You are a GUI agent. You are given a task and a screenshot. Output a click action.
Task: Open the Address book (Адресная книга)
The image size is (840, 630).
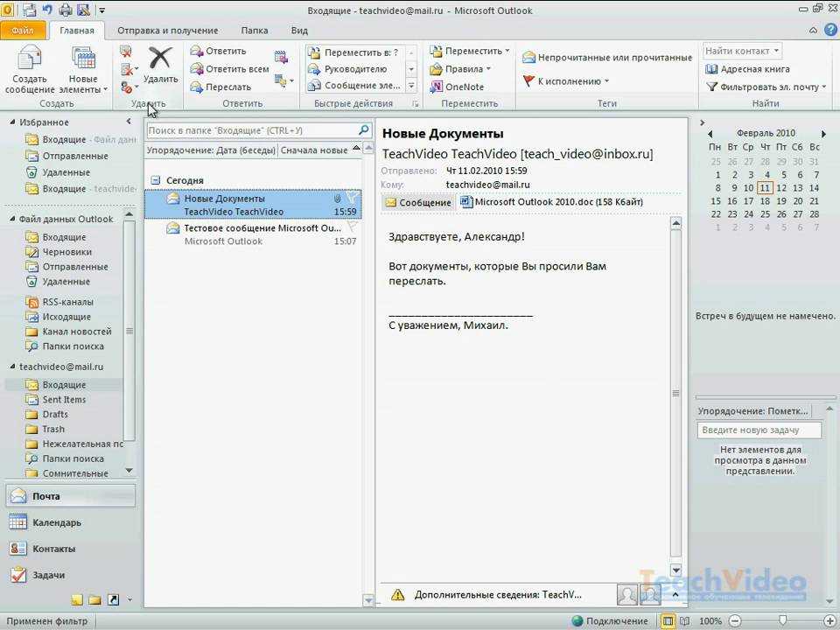pos(747,69)
